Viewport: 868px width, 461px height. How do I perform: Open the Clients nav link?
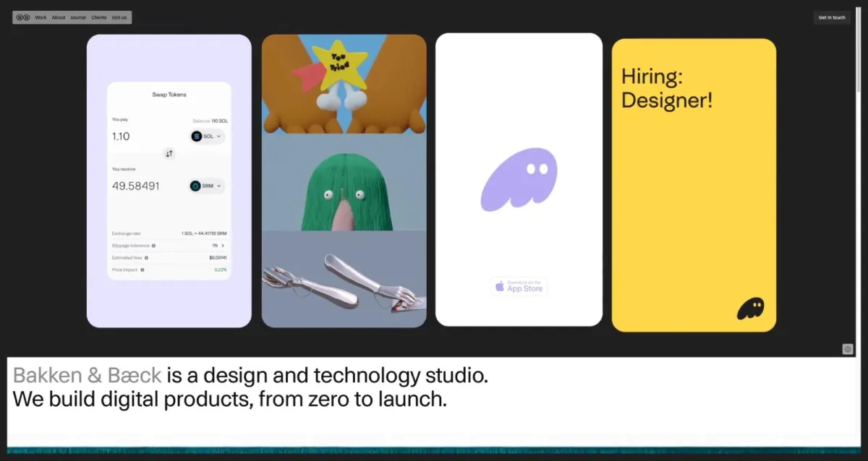click(98, 17)
